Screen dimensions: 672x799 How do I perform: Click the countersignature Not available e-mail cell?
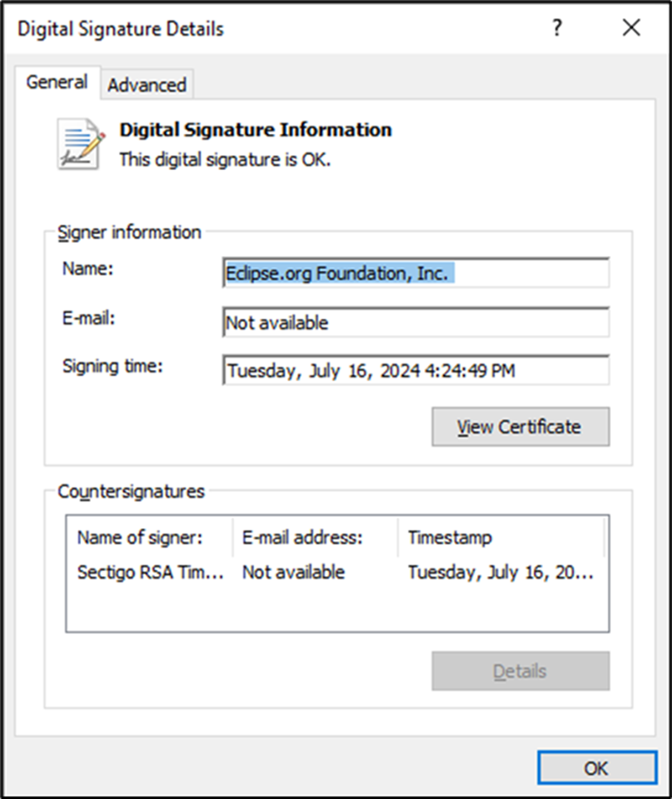pyautogui.click(x=293, y=572)
